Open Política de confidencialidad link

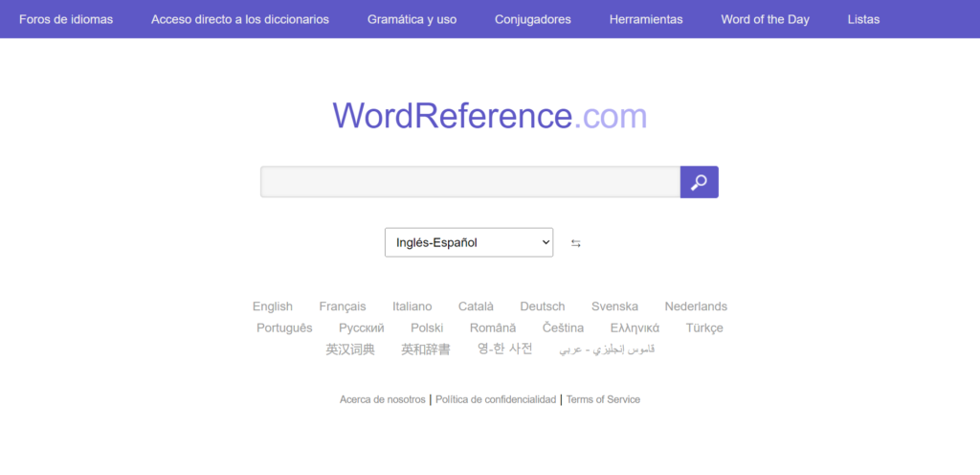tap(496, 399)
